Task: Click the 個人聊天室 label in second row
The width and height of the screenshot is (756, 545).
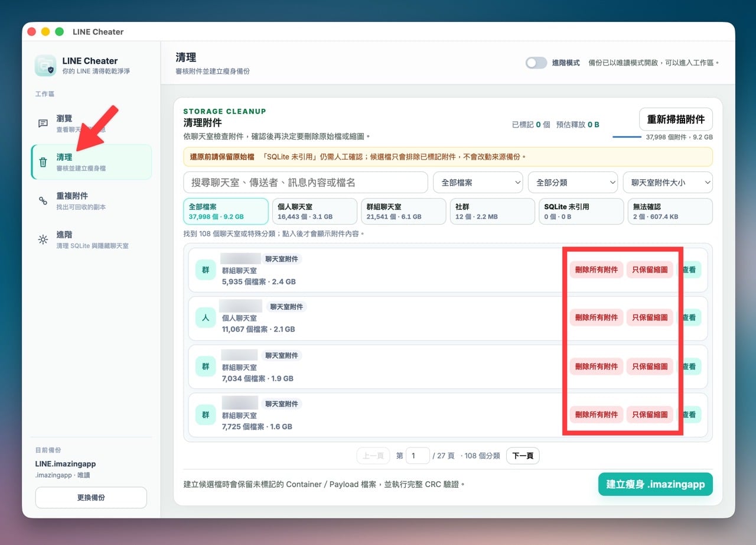Action: [x=239, y=319]
